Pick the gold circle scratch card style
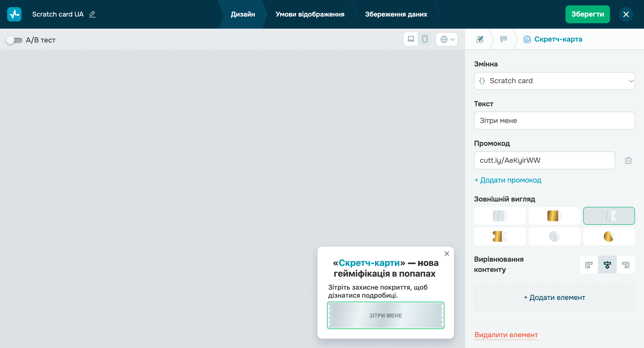644x348 pixels. click(x=608, y=236)
